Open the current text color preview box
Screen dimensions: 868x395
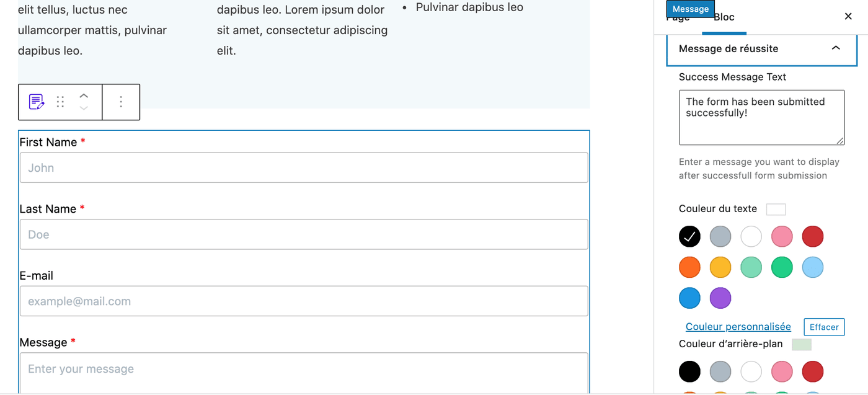click(776, 209)
